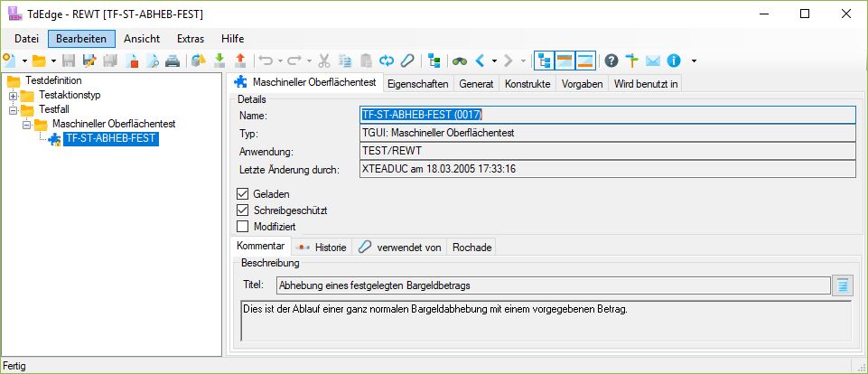868x374 pixels.
Task: Enable the Modifiziert checkbox
Action: 242,226
